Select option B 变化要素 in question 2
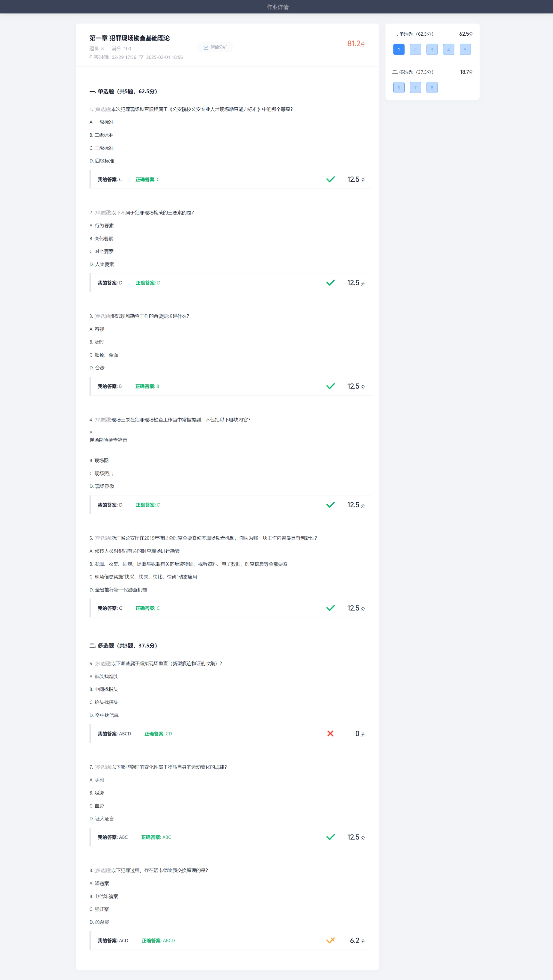 point(102,239)
